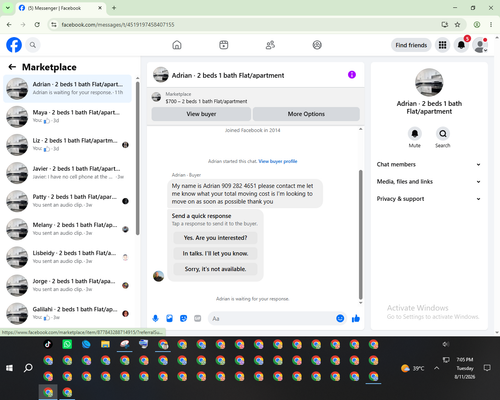Go back using Marketplace back arrow
The width and height of the screenshot is (500, 400).
[x=12, y=67]
